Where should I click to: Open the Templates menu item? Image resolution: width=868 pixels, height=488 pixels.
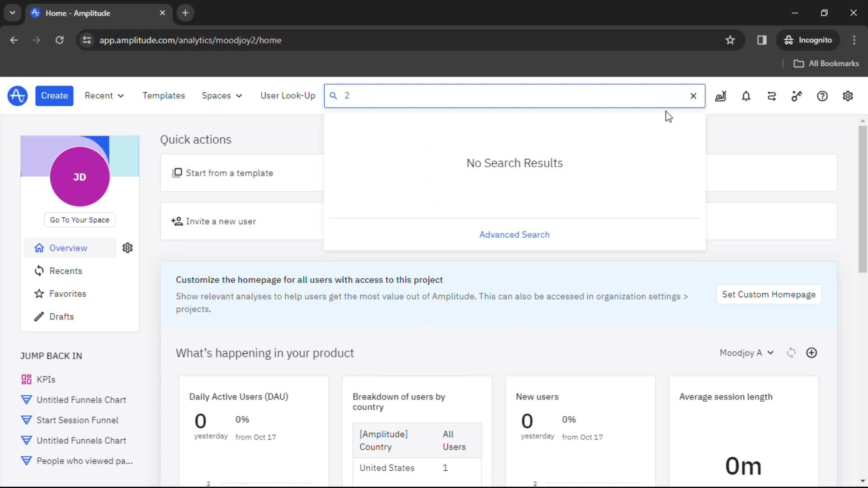[x=164, y=95]
